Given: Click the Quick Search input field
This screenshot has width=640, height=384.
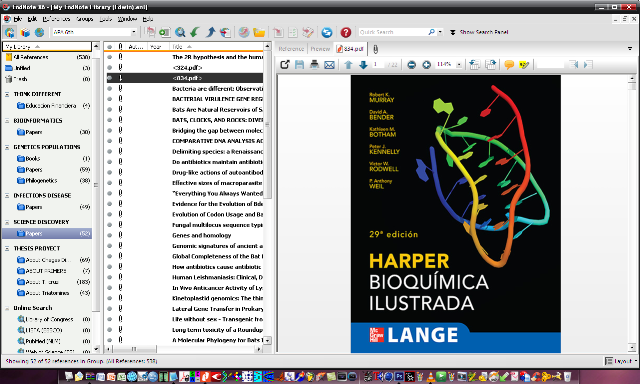Looking at the screenshot, I should coord(392,32).
